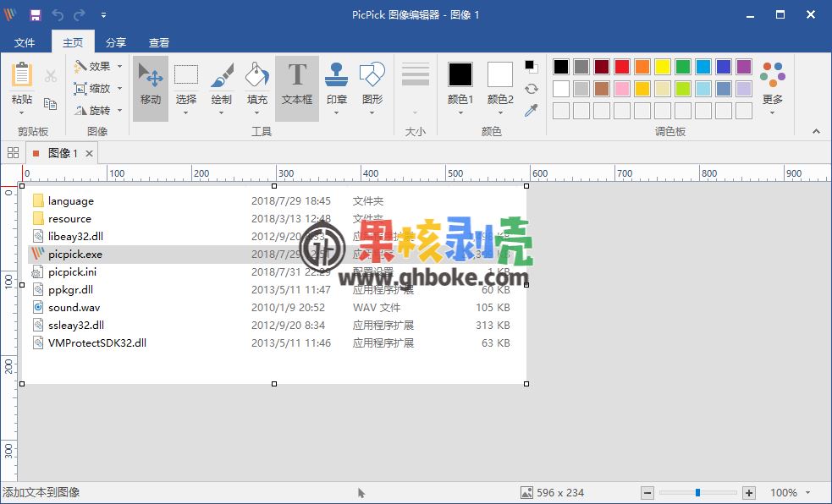Click the Effects icon
The width and height of the screenshot is (832, 504).
click(x=80, y=66)
